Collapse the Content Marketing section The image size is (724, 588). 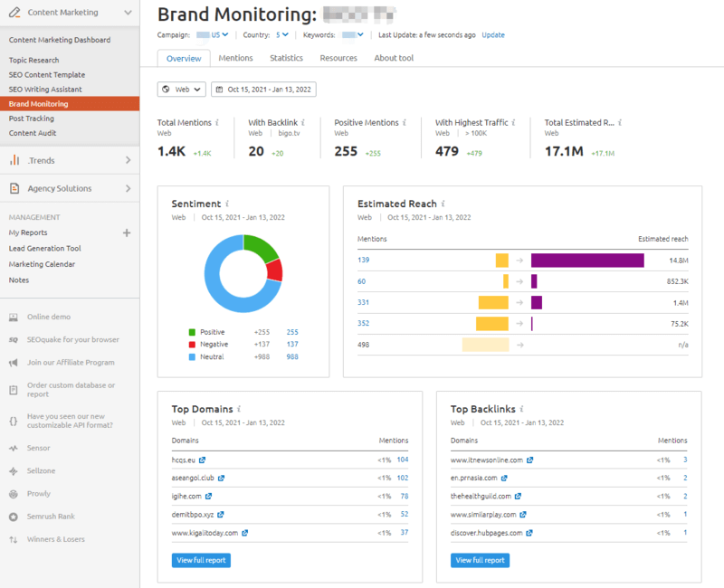point(128,13)
